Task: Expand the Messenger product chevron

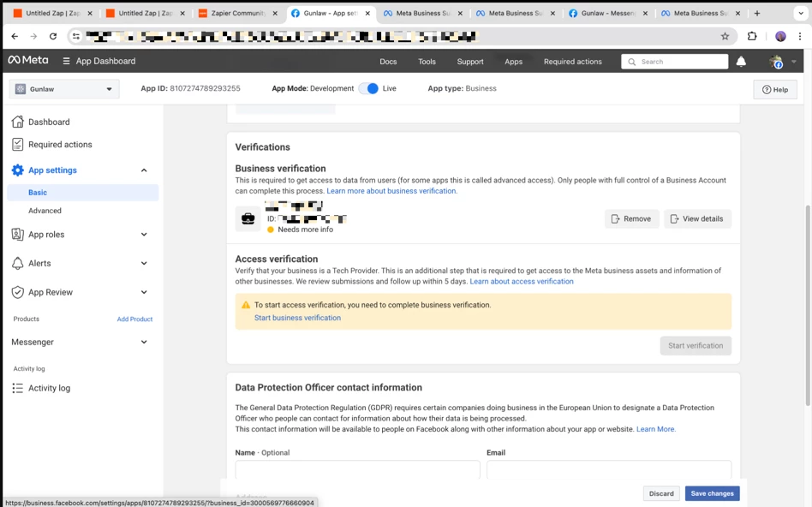Action: pyautogui.click(x=144, y=342)
